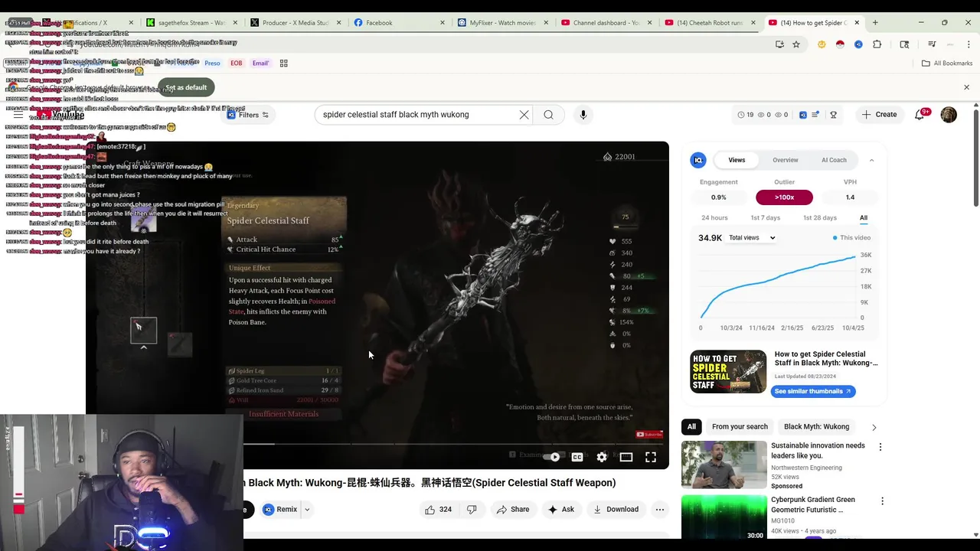The width and height of the screenshot is (980, 551).
Task: Click See similar thumbnails
Action: (x=812, y=391)
